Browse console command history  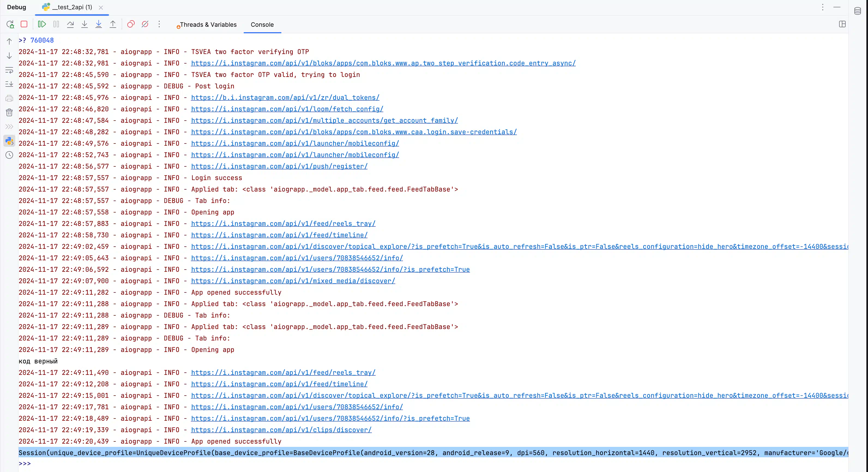coord(9,155)
